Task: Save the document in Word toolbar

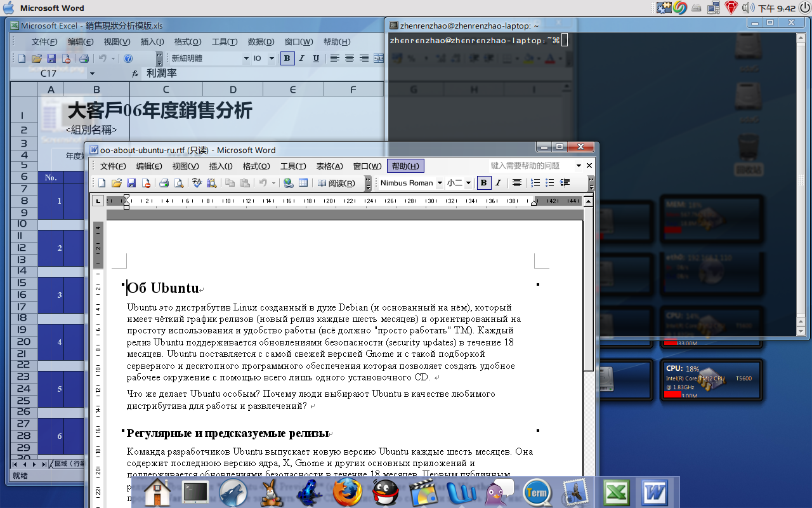Action: 131,183
